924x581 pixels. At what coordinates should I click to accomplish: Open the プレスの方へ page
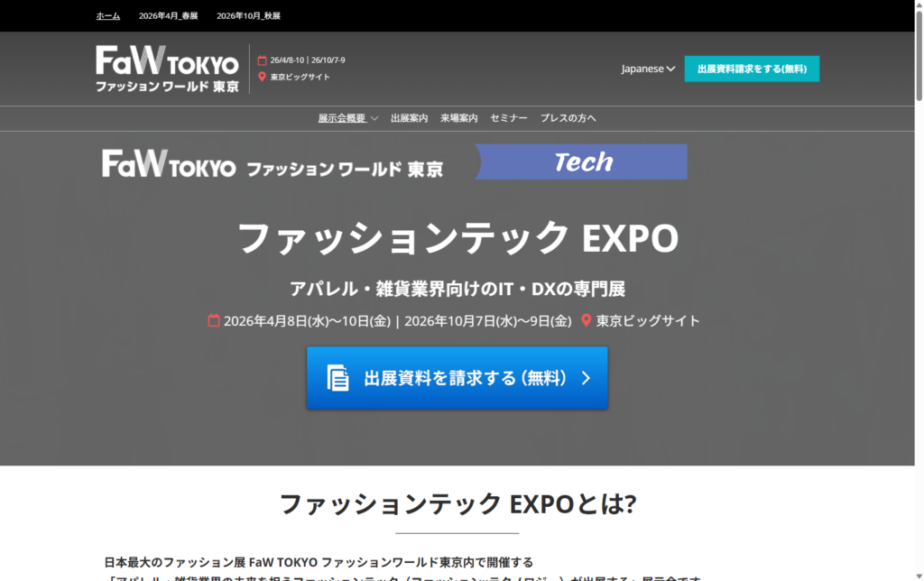click(x=568, y=118)
